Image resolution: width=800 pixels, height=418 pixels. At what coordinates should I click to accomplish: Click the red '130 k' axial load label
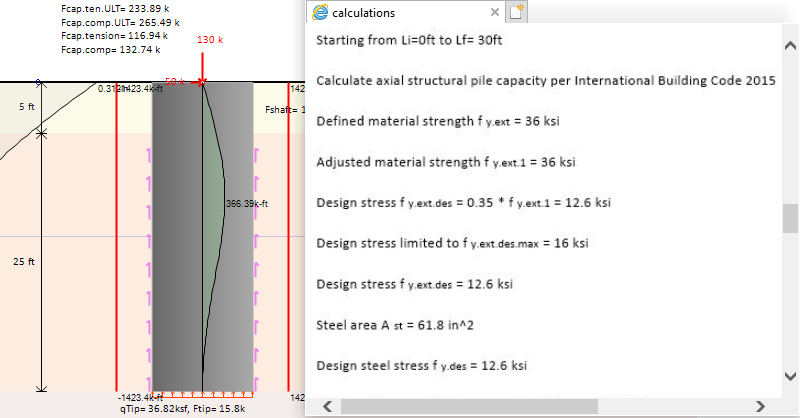coord(210,39)
